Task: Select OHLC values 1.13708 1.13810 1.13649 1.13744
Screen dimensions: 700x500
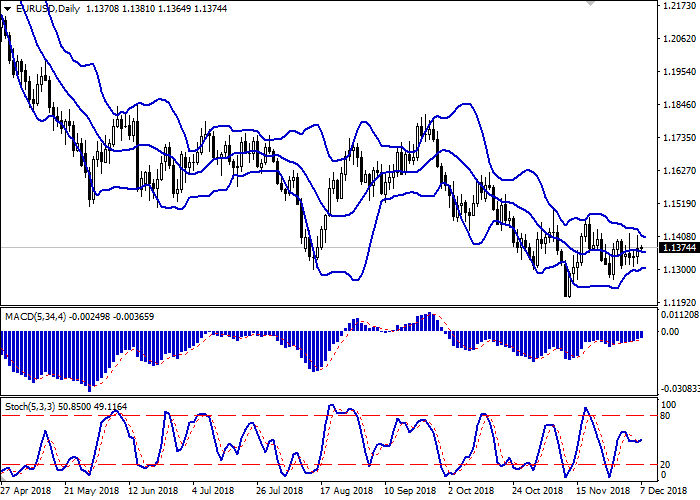Action: click(156, 8)
